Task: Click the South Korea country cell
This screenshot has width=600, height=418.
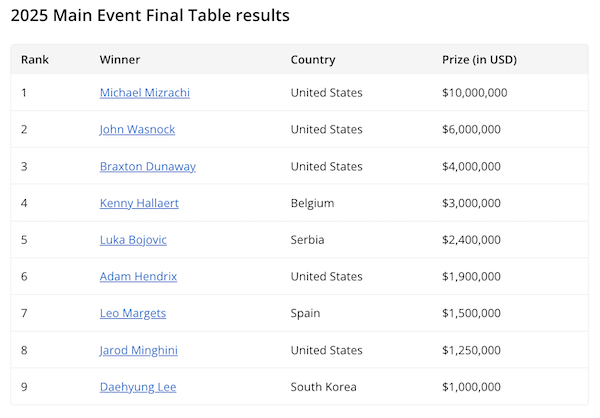Action: 323,387
